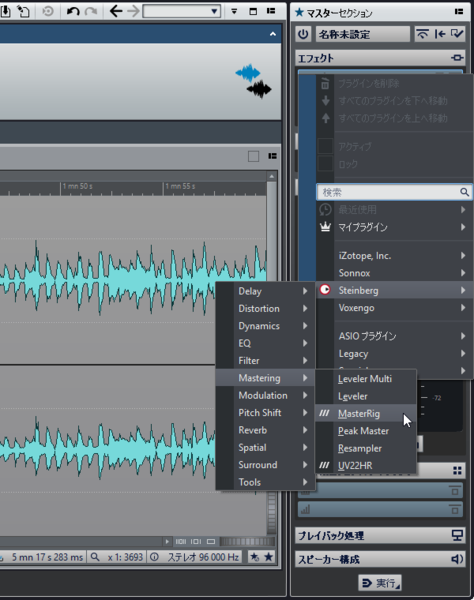Image resolution: width=474 pixels, height=600 pixels.
Task: Expand the Pitch Shift category
Action: (265, 412)
